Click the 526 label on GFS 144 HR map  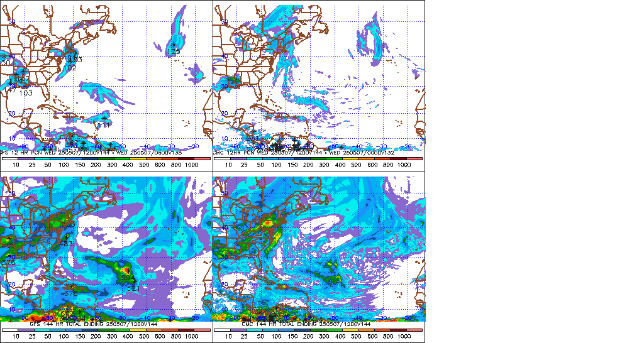(8, 262)
